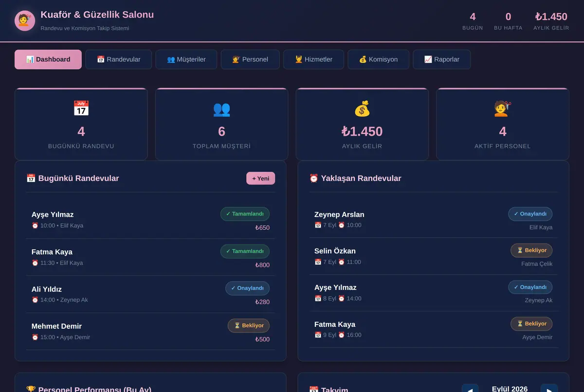Click the Aylık Gelir total in the header
Image resolution: width=584 pixels, height=392 pixels.
(551, 21)
